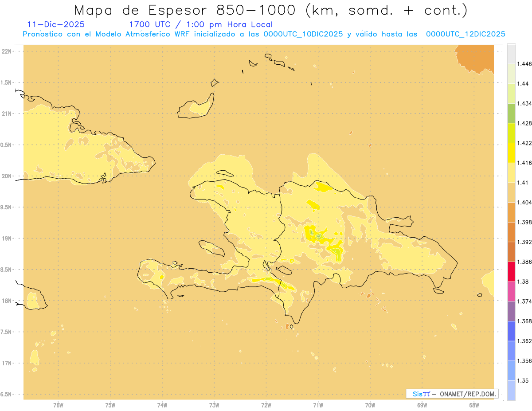Select the colorbar label '1.422'
Image resolution: width=532 pixels, height=411 pixels.
coord(524,143)
